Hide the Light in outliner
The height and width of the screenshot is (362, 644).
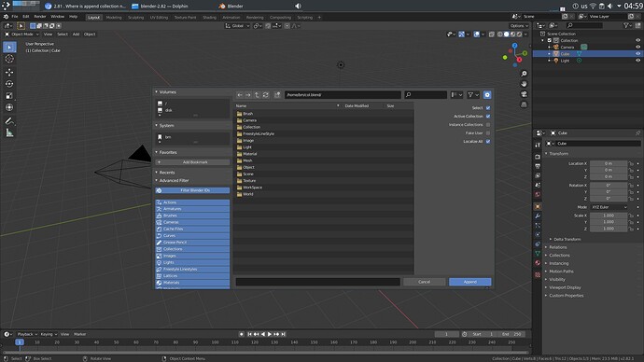pos(637,61)
